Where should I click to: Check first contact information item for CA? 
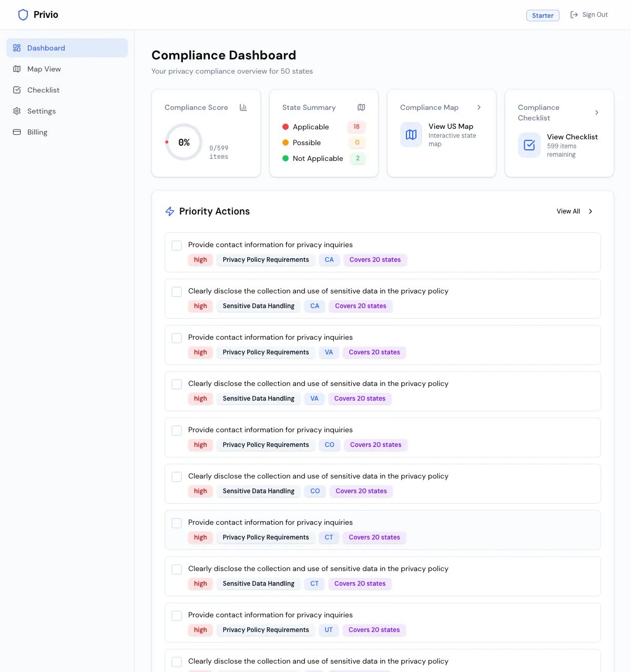tap(177, 246)
